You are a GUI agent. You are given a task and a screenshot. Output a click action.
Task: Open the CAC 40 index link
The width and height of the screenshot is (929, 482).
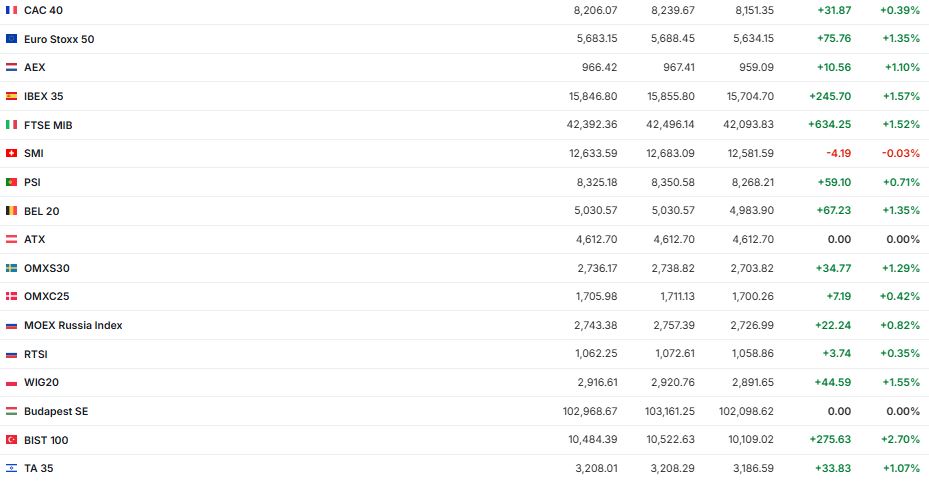[x=43, y=10]
